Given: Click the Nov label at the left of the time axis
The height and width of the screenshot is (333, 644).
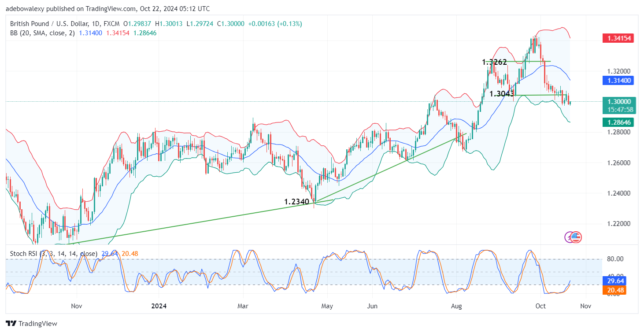Looking at the screenshot, I should [77, 305].
